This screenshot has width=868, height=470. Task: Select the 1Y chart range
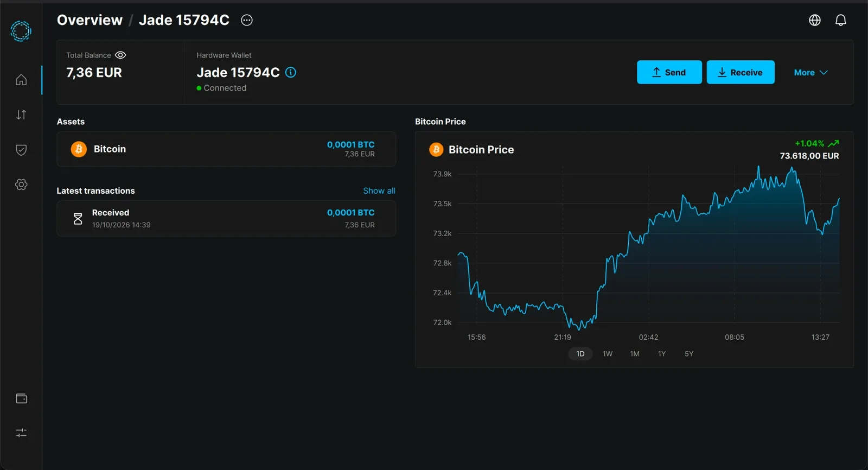point(662,354)
